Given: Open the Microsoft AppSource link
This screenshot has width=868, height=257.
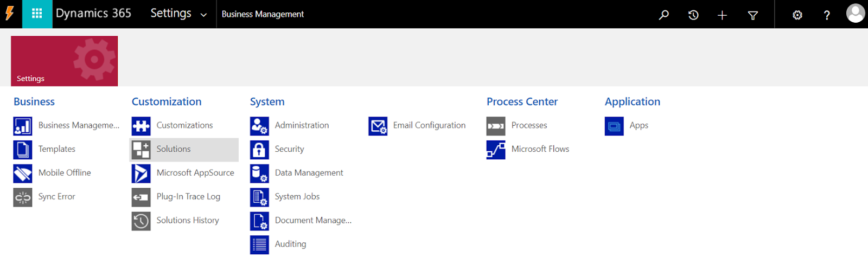Looking at the screenshot, I should [x=195, y=173].
